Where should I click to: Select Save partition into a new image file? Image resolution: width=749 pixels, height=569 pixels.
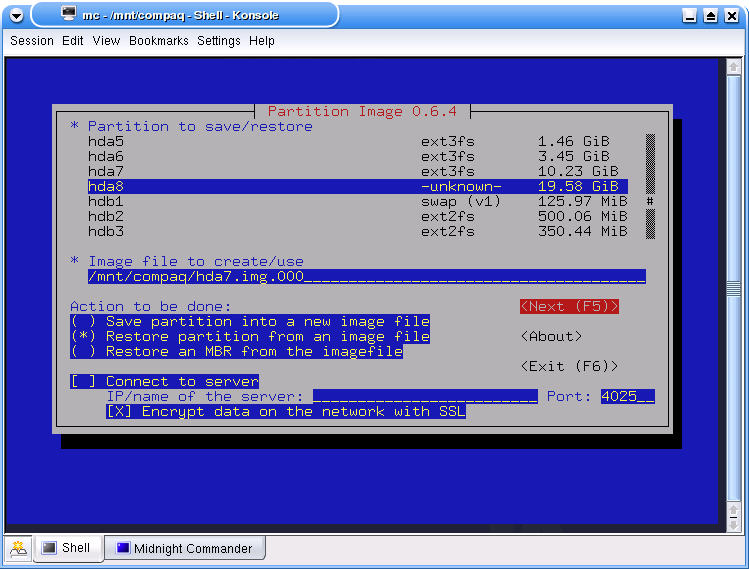tap(250, 321)
